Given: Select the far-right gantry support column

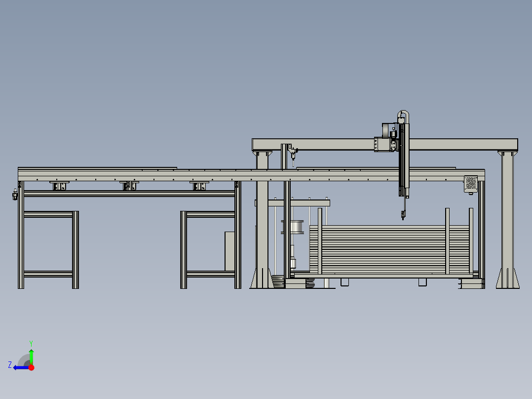Looking at the screenshot, I should click(507, 220).
